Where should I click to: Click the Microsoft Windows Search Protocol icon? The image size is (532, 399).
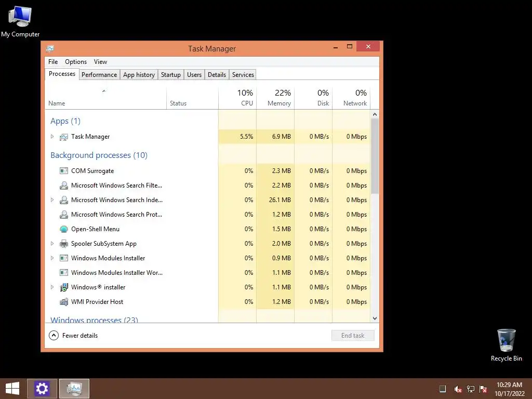[64, 215]
